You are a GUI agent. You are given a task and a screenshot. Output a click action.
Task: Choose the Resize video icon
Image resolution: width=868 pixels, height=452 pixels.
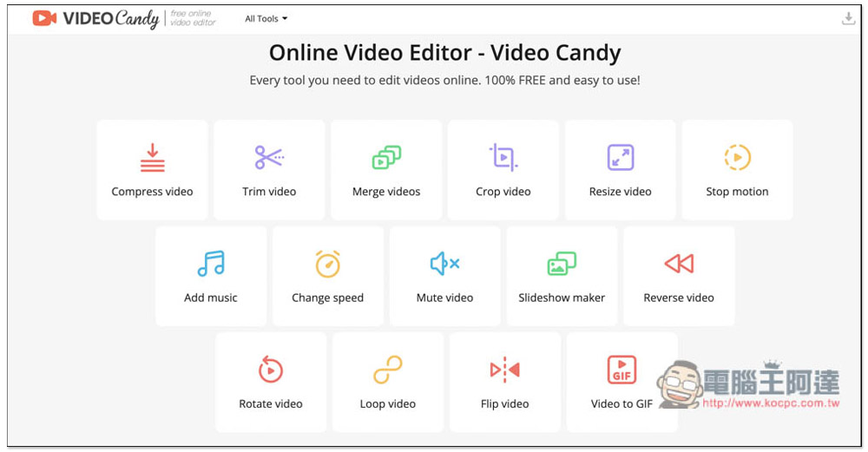pos(621,158)
